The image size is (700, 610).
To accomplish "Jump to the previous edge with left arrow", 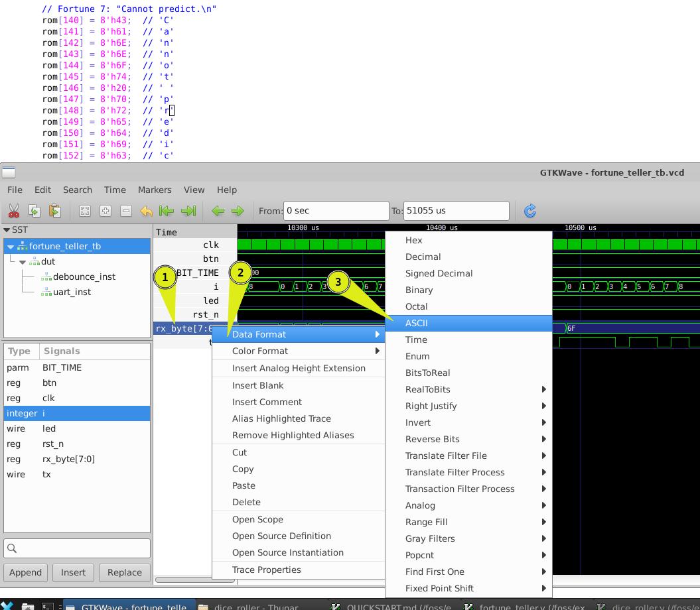I will [218, 211].
